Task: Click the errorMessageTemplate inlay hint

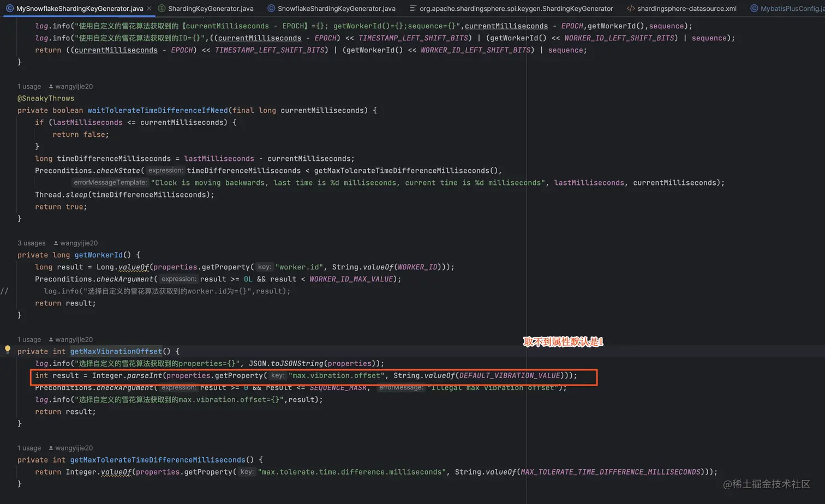Action: tap(110, 183)
